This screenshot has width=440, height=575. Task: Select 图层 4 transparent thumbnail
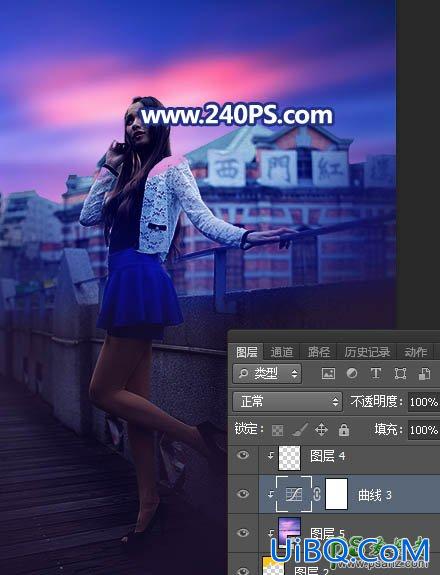[289, 458]
